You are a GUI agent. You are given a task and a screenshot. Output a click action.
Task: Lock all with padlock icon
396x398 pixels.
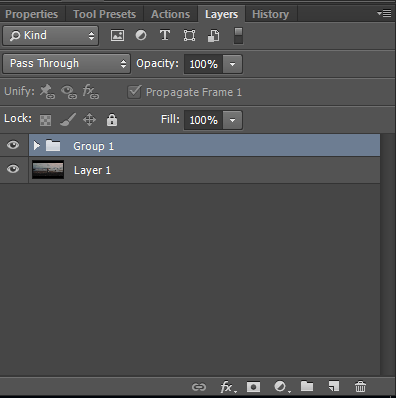(x=112, y=119)
